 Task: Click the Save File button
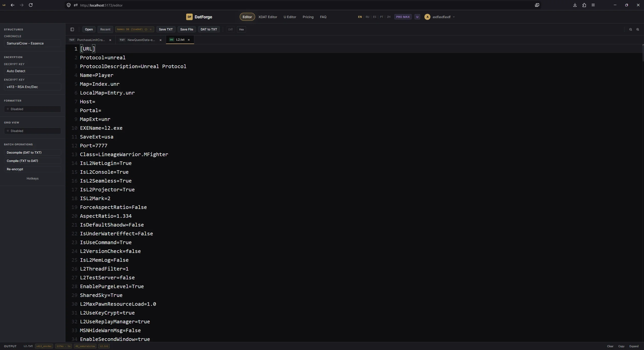[187, 29]
